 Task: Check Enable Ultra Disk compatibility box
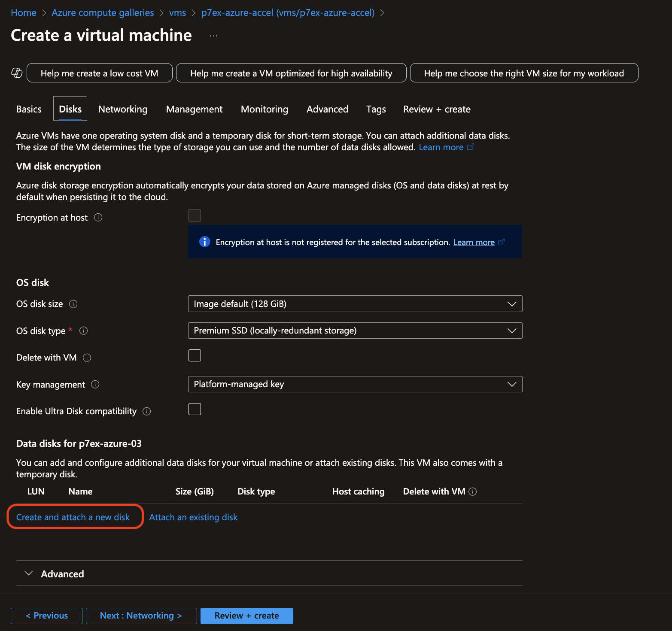tap(195, 410)
